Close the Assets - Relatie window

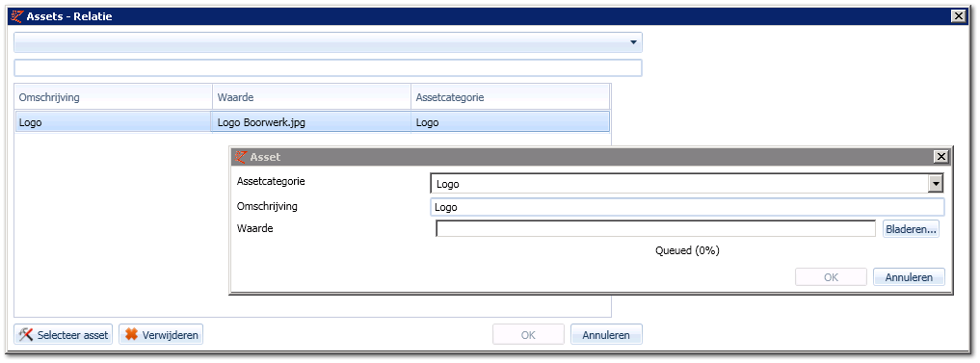pos(957,16)
